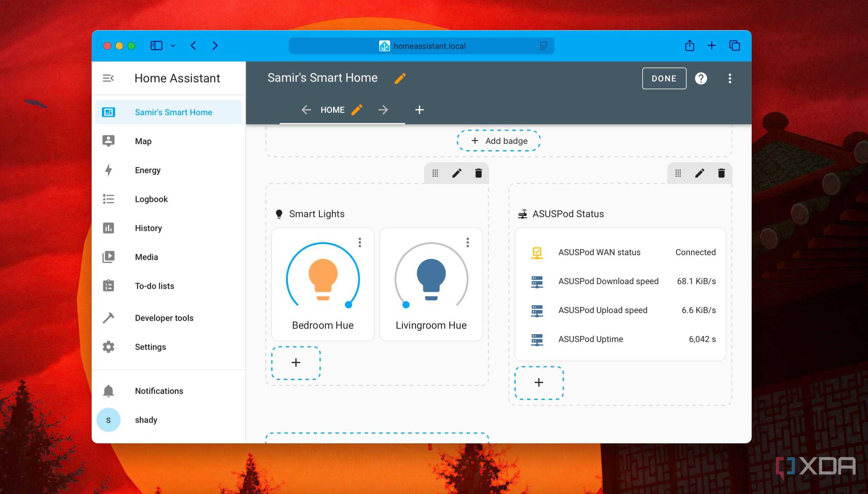Expand the Safari tab group dropdown arrow
Image resolution: width=868 pixels, height=494 pixels.
point(173,46)
